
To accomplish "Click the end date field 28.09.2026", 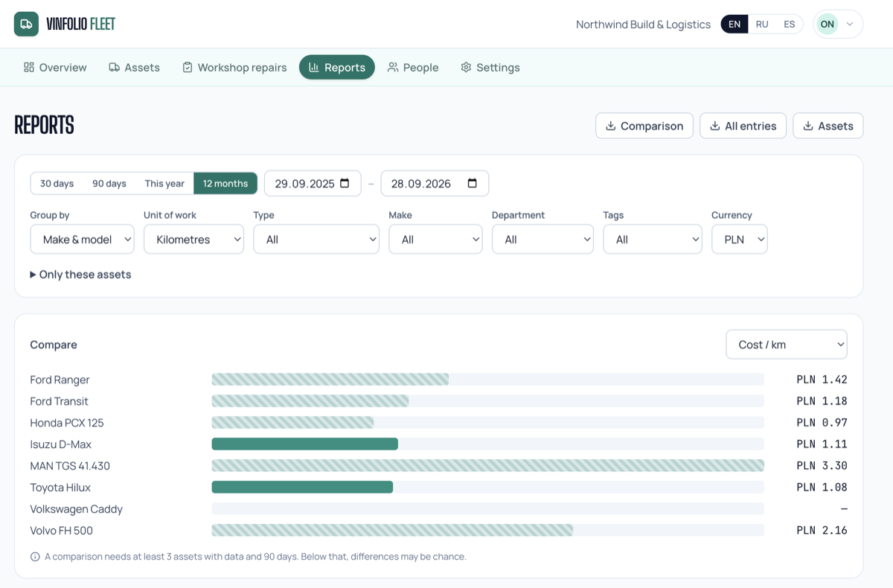I will click(x=435, y=183).
